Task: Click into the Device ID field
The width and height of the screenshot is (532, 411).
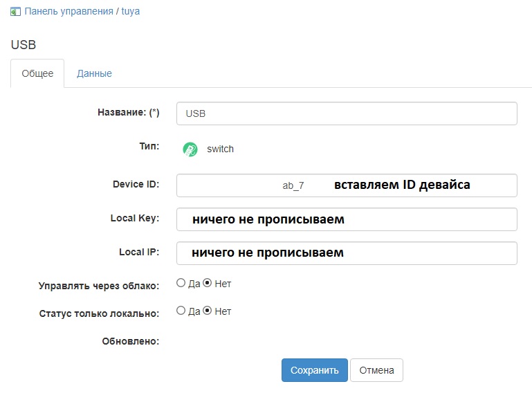Action: (347, 185)
